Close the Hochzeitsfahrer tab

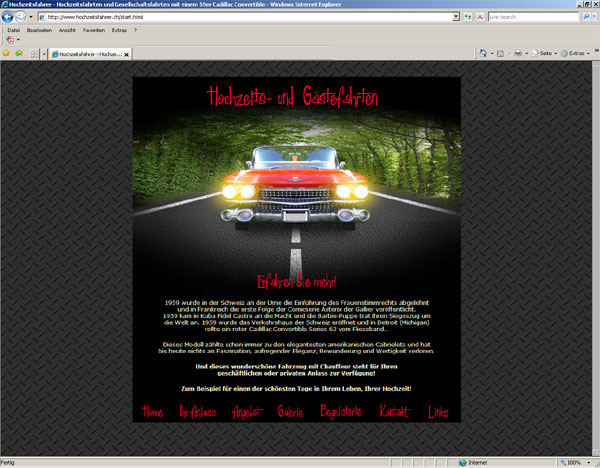126,55
